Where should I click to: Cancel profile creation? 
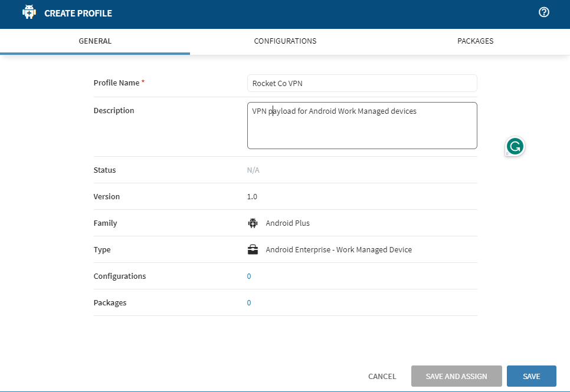(382, 376)
